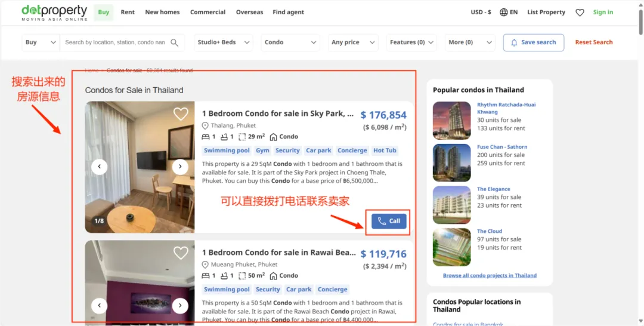
Task: Open Find agent in navigation
Action: tap(289, 13)
